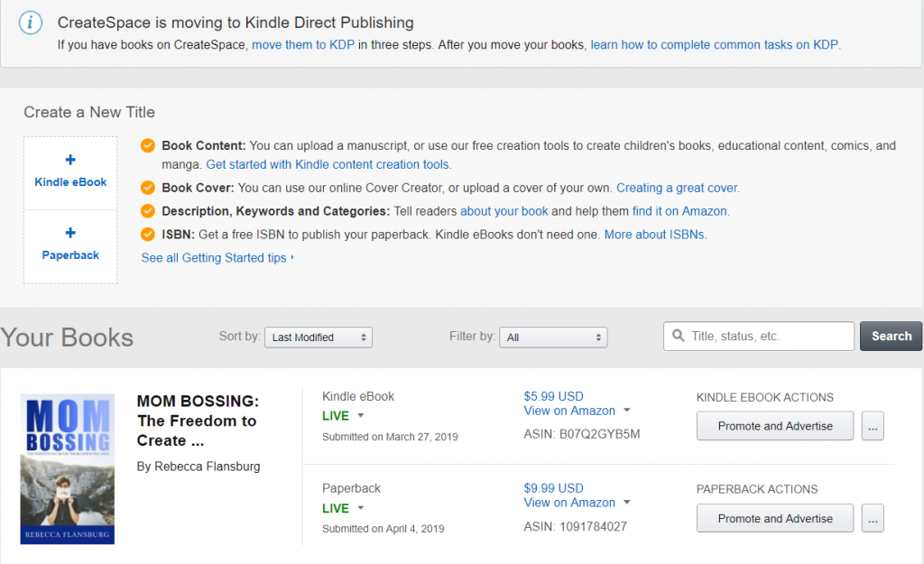924x564 pixels.
Task: Click the orange checkmark beside ISBN
Action: coord(147,235)
